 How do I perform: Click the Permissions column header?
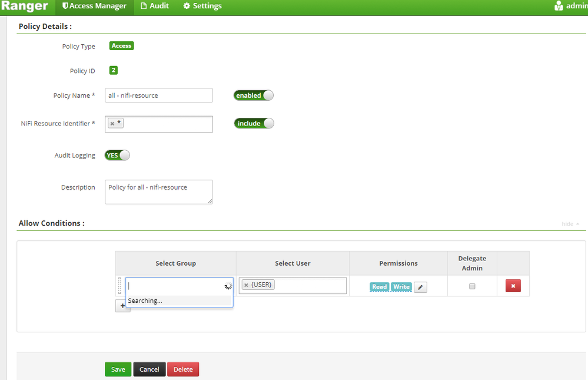point(398,263)
